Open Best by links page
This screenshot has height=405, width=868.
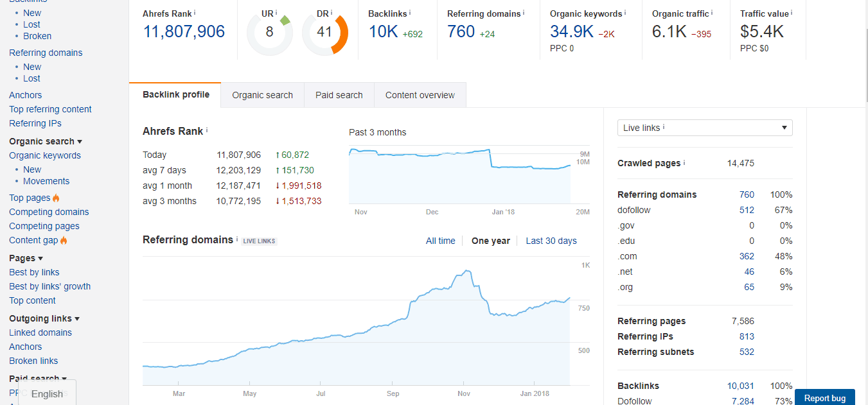tap(34, 272)
